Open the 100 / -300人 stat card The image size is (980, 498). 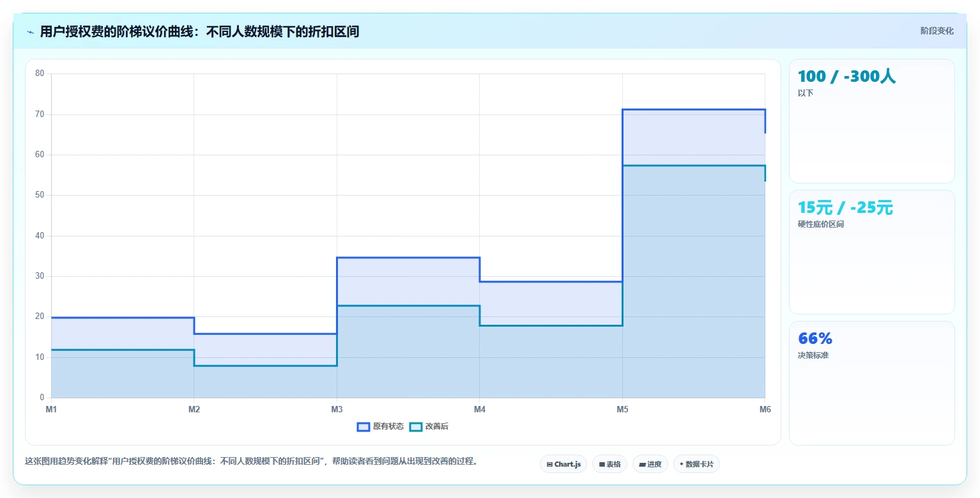[x=872, y=121]
